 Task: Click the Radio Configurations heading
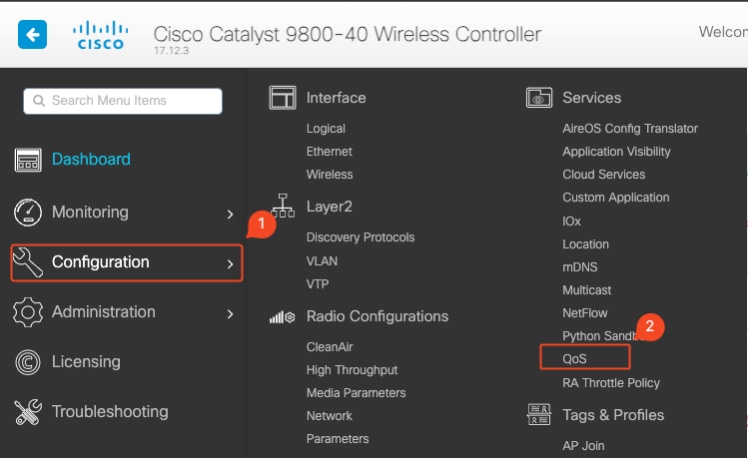coord(377,316)
